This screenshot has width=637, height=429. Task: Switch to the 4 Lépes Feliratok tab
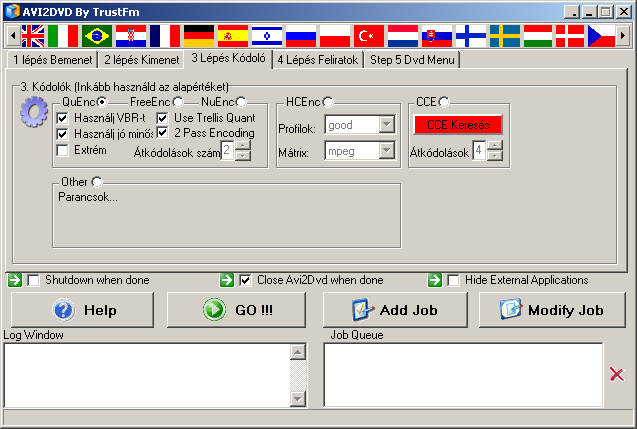click(x=318, y=60)
